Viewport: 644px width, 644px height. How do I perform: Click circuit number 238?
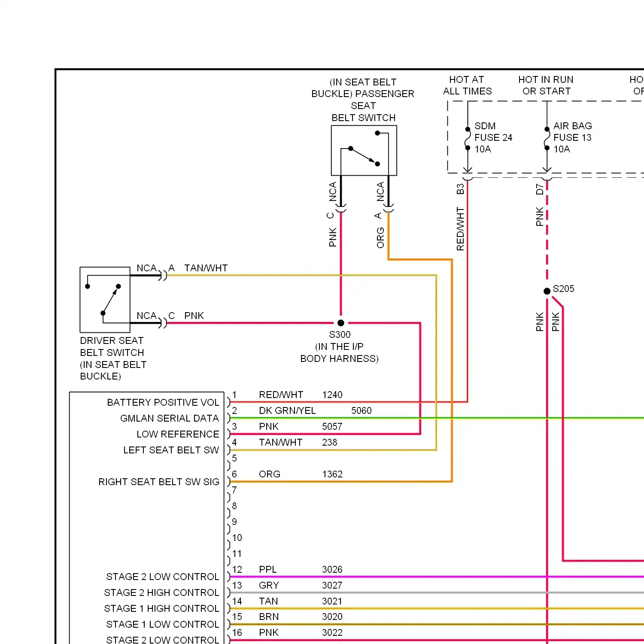[330, 443]
